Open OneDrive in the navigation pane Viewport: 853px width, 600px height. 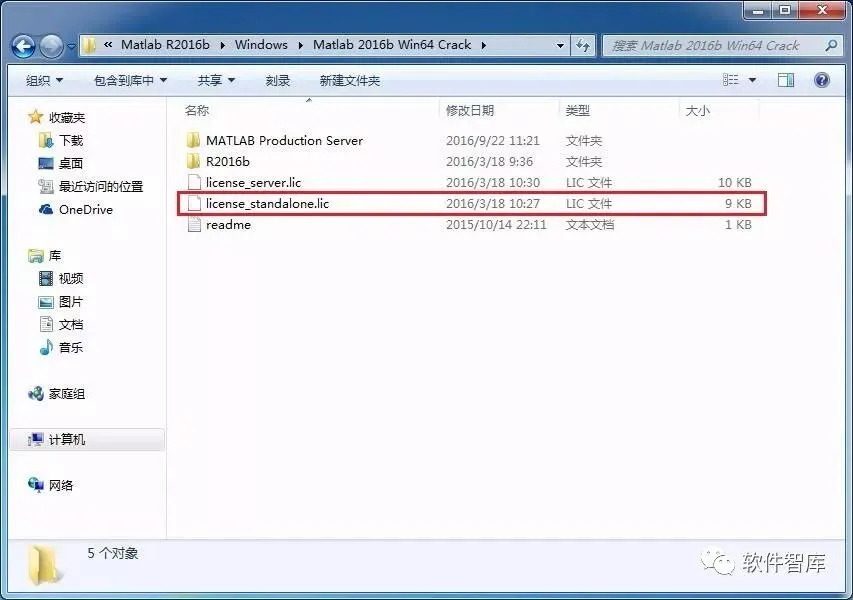(85, 209)
